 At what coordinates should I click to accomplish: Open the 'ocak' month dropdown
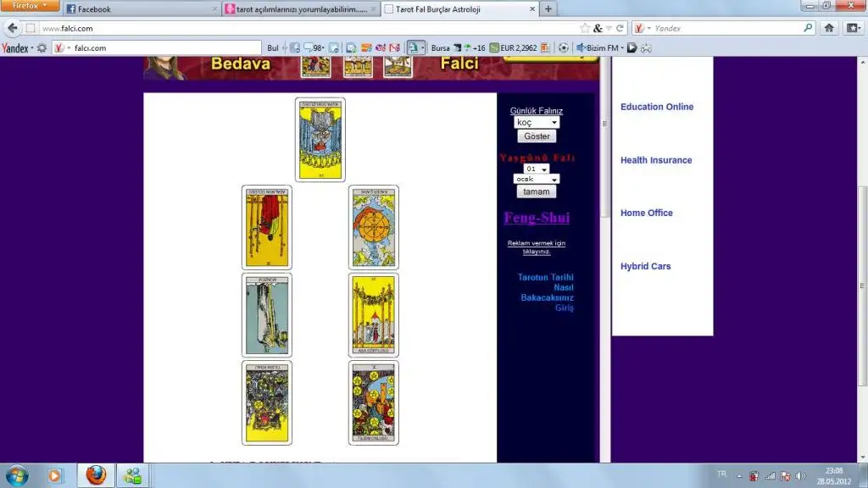pyautogui.click(x=537, y=180)
